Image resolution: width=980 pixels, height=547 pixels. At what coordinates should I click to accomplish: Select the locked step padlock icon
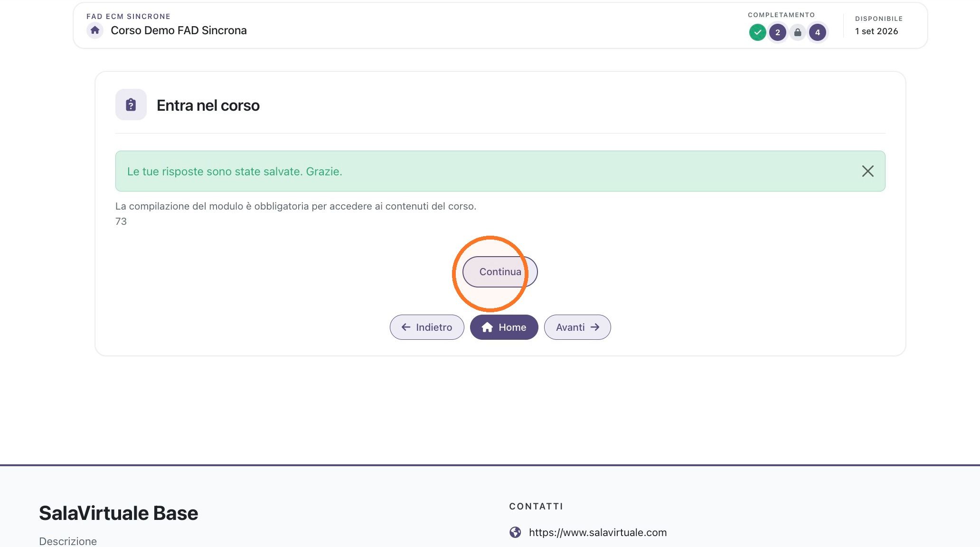coord(798,32)
